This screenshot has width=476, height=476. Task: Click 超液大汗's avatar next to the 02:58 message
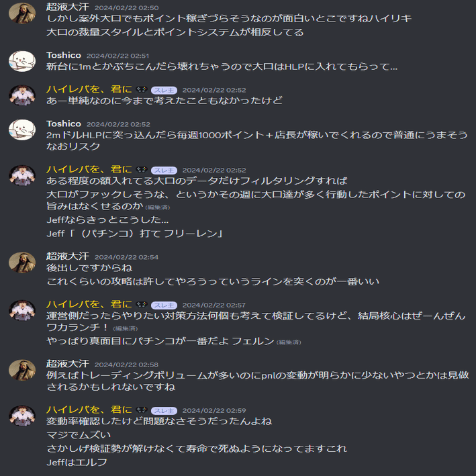pos(22,370)
